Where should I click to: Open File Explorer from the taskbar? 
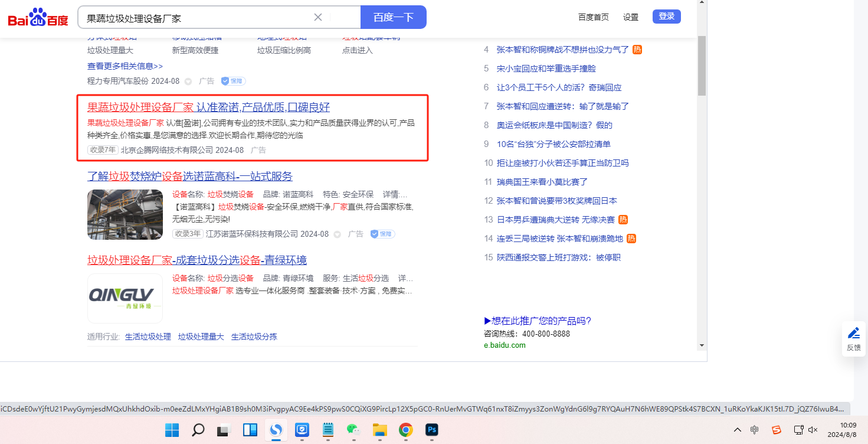pyautogui.click(x=379, y=430)
